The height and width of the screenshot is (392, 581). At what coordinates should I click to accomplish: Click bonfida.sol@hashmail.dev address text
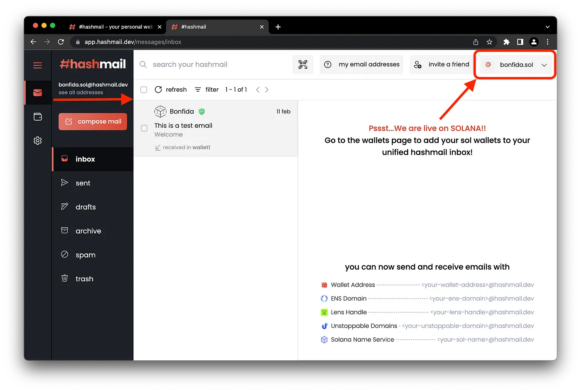tap(93, 85)
